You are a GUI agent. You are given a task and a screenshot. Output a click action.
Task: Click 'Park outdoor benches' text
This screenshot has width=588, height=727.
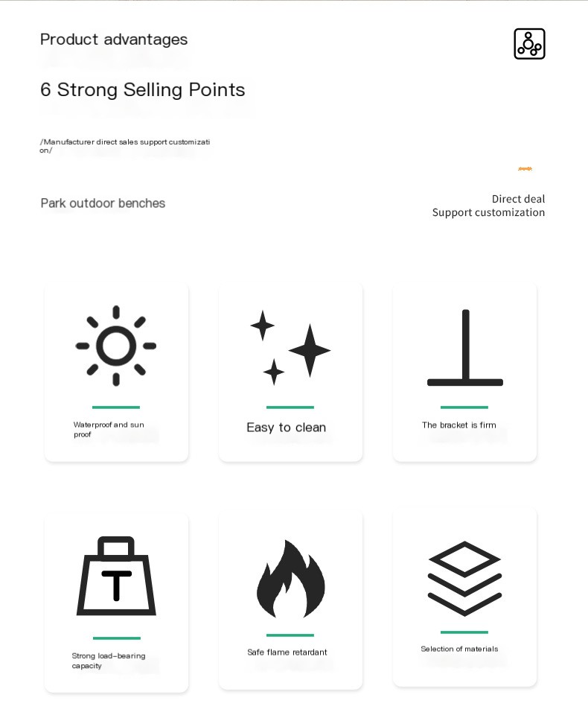(103, 203)
